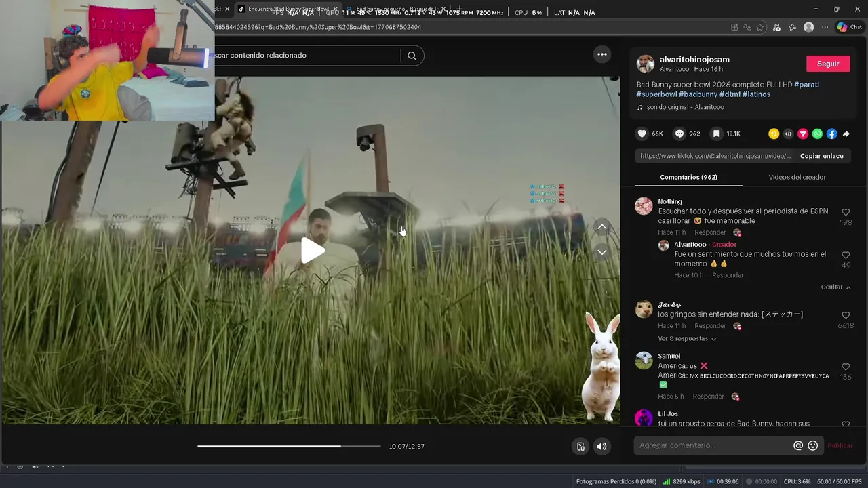Seek along the video progress bar
Viewport: 868px width, 488px height.
click(x=289, y=446)
